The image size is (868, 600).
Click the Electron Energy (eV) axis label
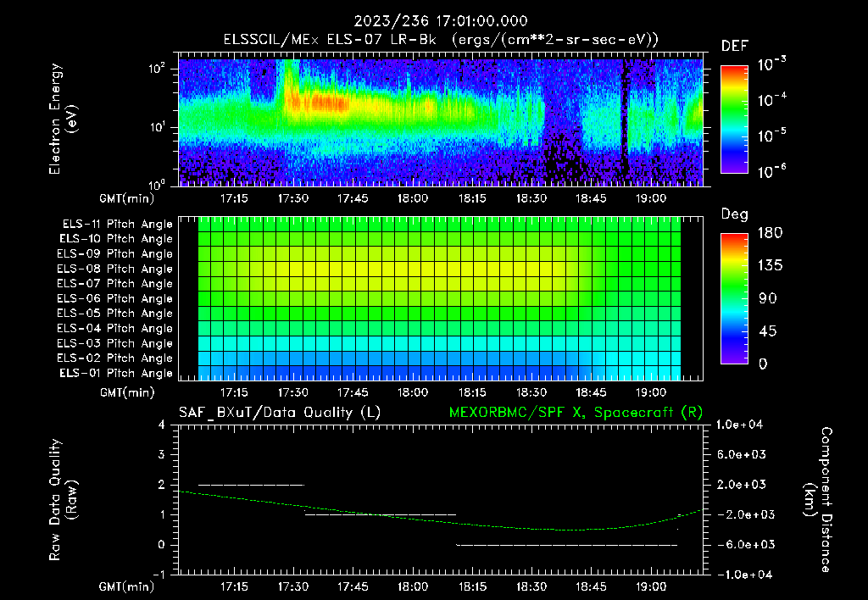click(x=63, y=119)
